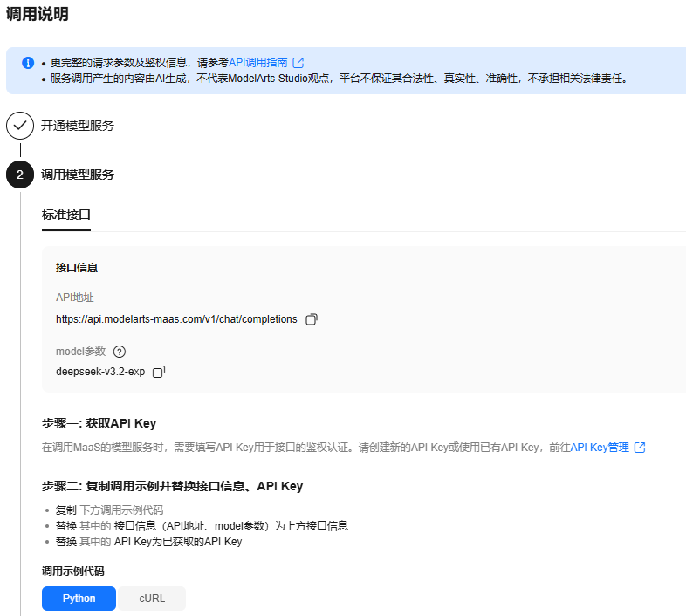Viewport: 686px width, 616px height.
Task: Click the 调用模型服务 step label
Action: click(x=77, y=175)
